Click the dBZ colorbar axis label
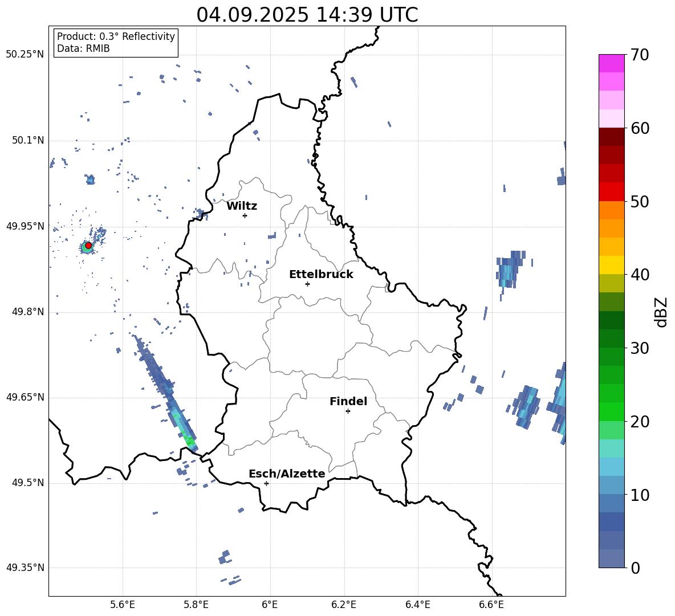Viewport: 675px width, 616px height. (x=662, y=312)
